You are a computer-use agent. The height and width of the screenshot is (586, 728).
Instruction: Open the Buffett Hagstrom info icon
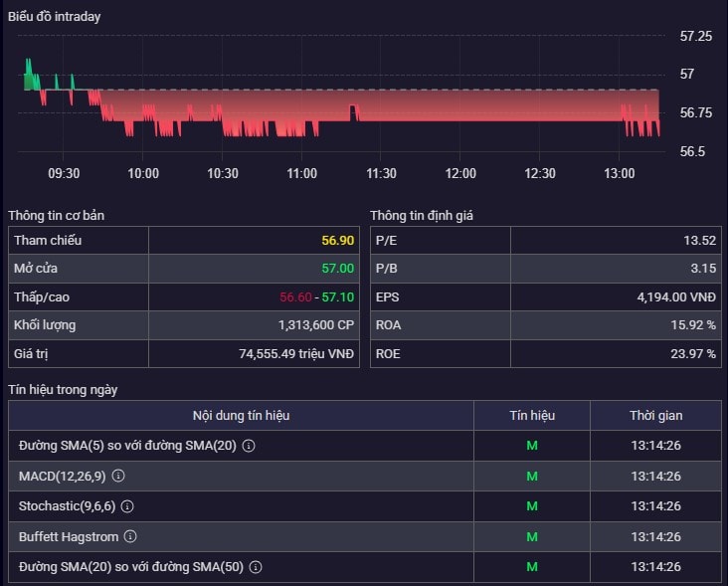point(130,536)
